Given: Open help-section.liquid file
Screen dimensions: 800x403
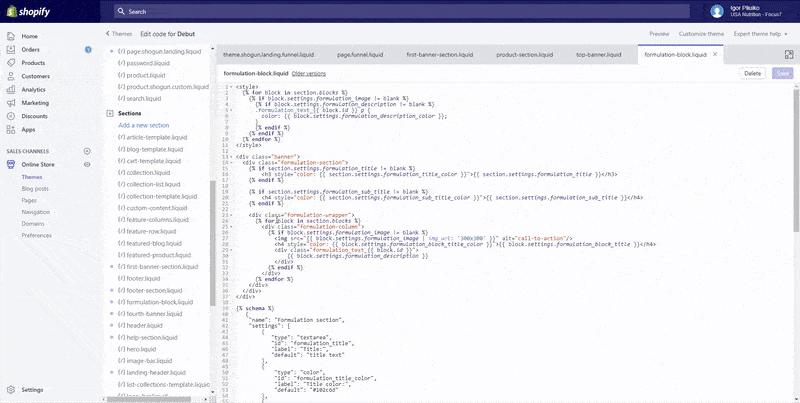Looking at the screenshot, I should pyautogui.click(x=147, y=337).
